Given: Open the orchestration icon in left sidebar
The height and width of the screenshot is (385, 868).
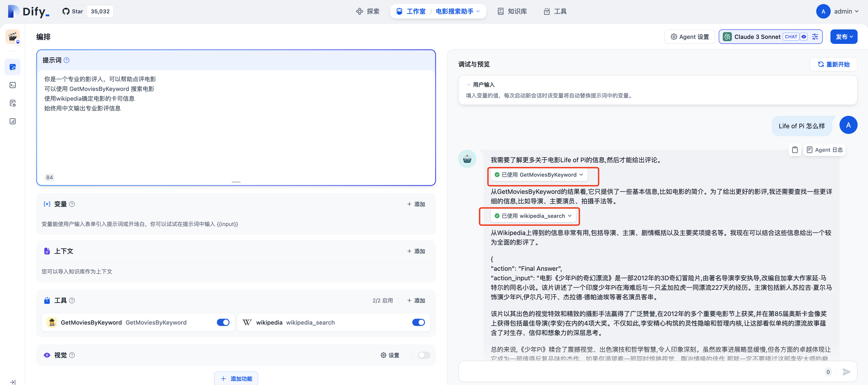Looking at the screenshot, I should tap(13, 67).
